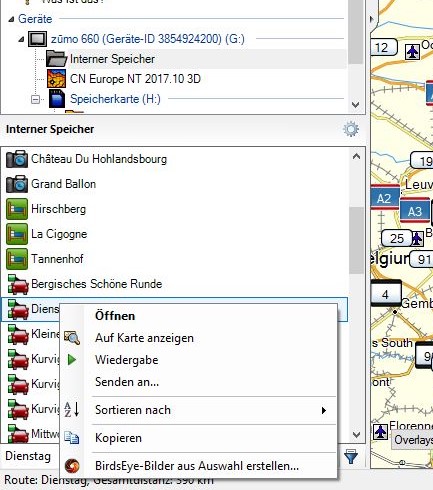Image resolution: width=433 pixels, height=490 pixels.
Task: Click the airport icon beside shield 12
Action: click(x=413, y=52)
